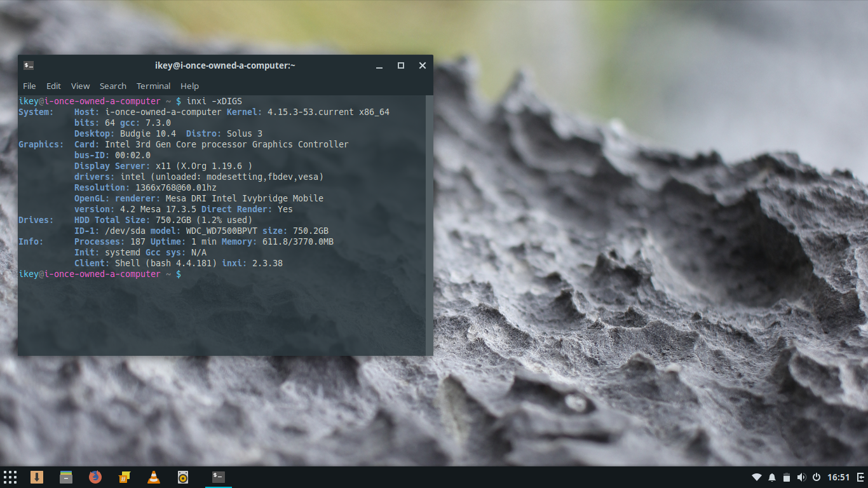
Task: Click 'Intel 3rd Gen Core processor Graphics Controller'
Action: pos(227,144)
